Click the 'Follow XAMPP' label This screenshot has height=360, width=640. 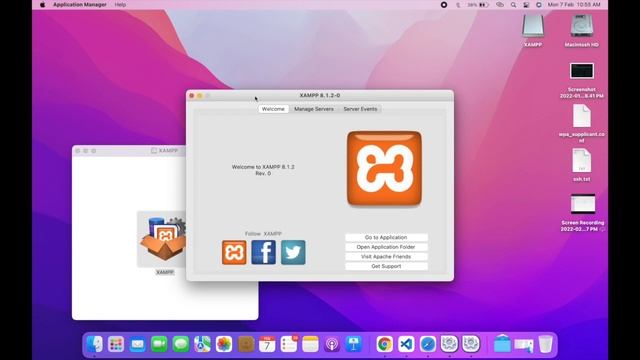click(x=263, y=234)
